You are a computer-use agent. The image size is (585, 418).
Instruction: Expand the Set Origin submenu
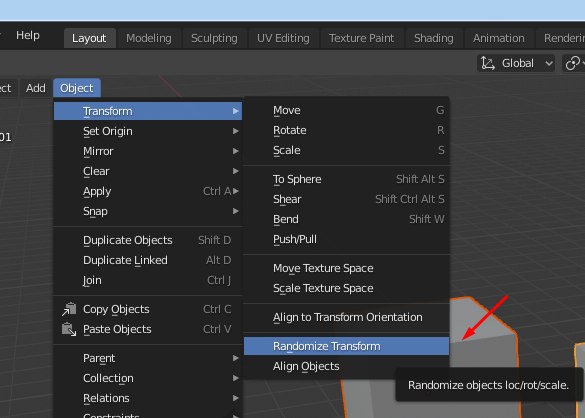[x=148, y=131]
